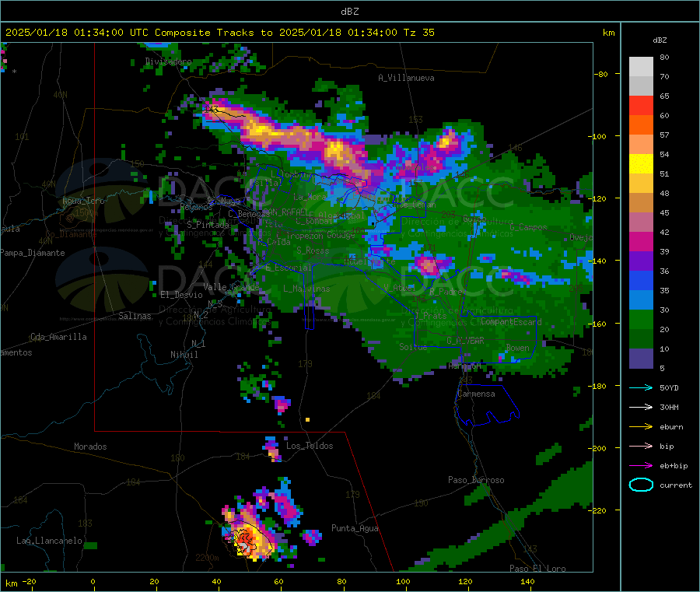Select the magenta legend swatch
Screen dimensions: 700x592
point(641,241)
